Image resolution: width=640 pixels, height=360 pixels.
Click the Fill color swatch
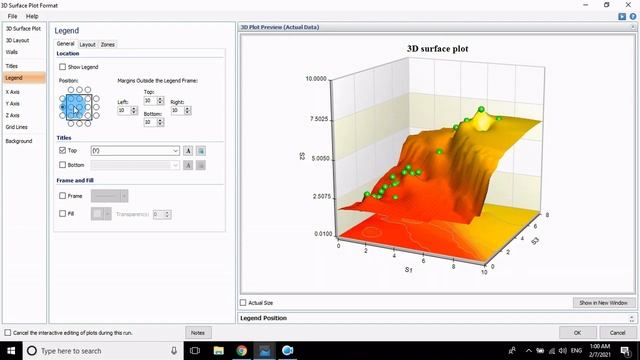[98, 214]
